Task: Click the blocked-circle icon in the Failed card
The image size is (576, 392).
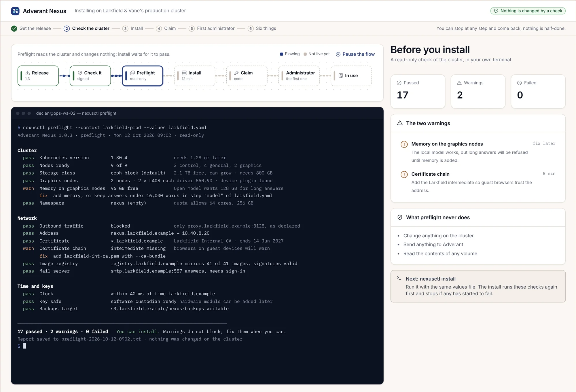Action: point(520,83)
